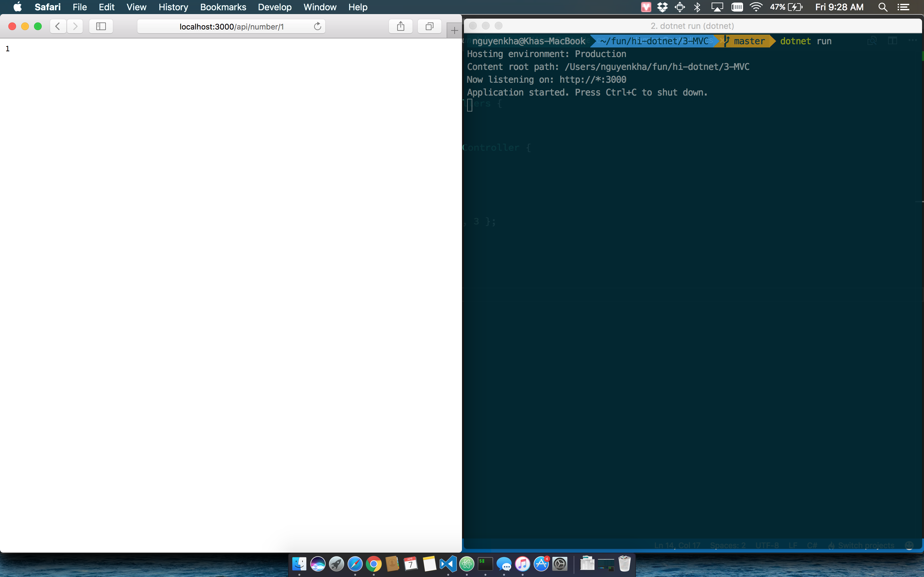The height and width of the screenshot is (577, 924).
Task: Click the Bookmarks menu bar item
Action: (x=223, y=7)
